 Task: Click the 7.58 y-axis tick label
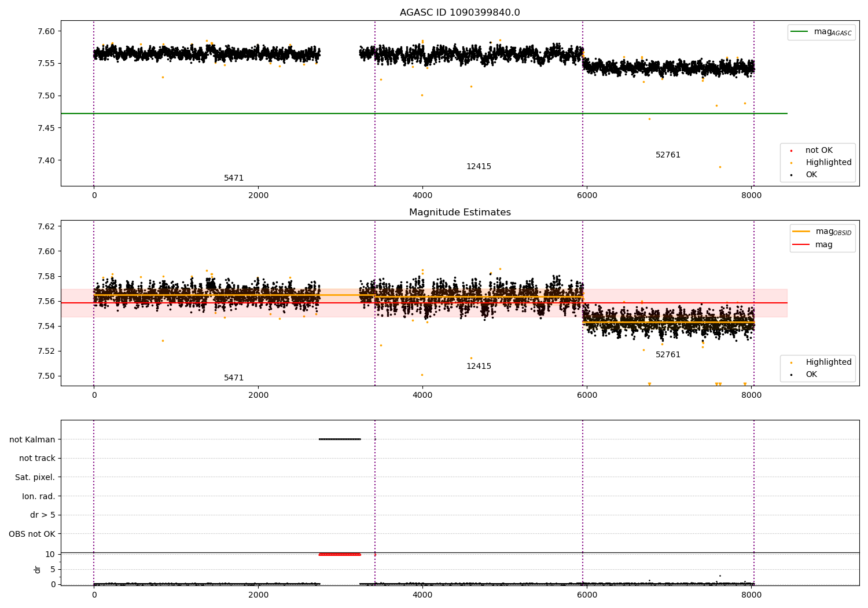coord(45,276)
